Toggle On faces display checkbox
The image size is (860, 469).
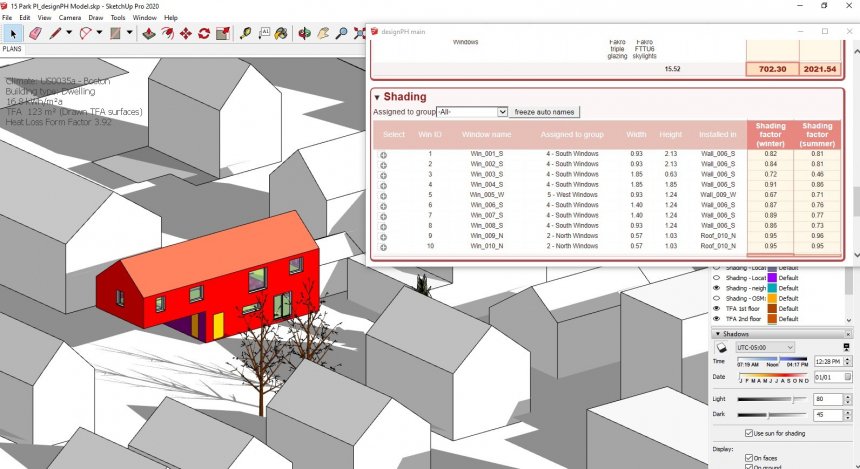pyautogui.click(x=749, y=457)
